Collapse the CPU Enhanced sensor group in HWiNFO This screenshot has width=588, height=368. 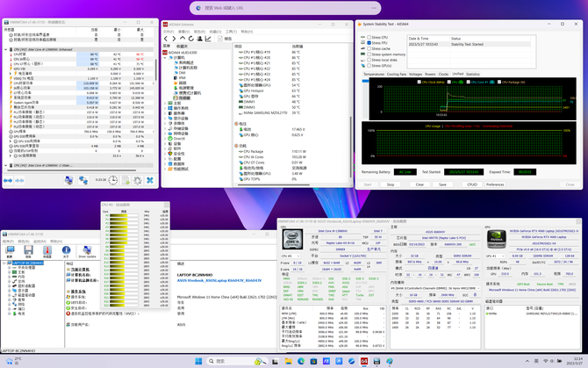[x=5, y=49]
